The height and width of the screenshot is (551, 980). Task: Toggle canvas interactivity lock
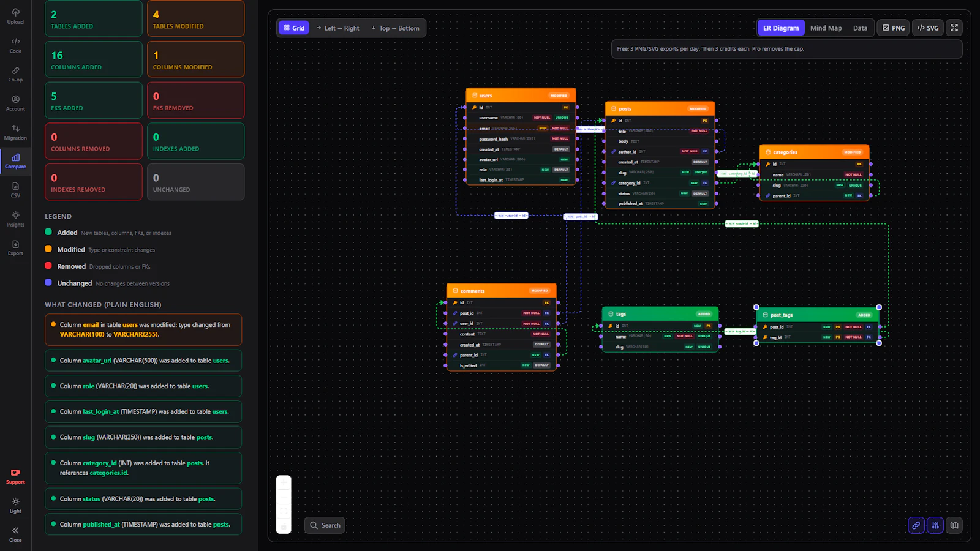[284, 526]
